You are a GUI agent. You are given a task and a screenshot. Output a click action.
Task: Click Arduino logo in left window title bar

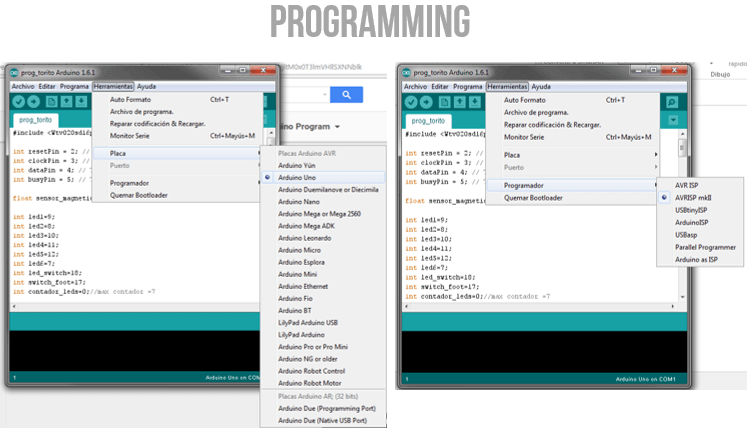[x=14, y=72]
